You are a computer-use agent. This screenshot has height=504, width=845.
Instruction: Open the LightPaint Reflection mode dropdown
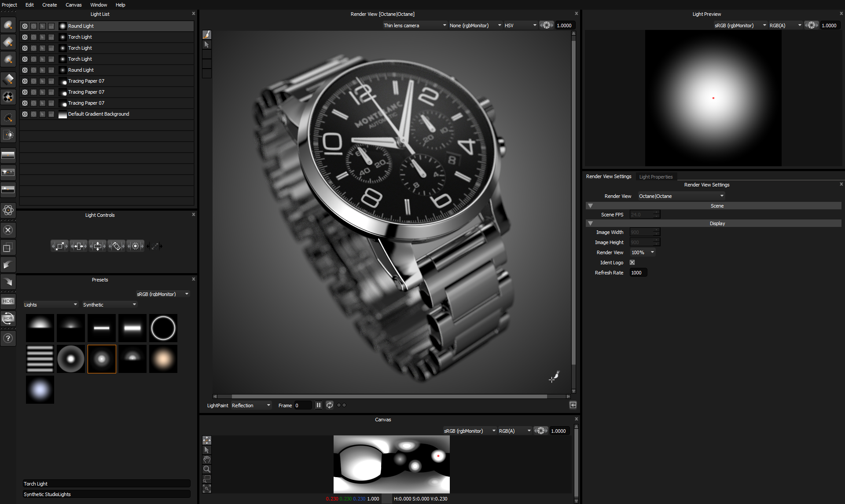[251, 405]
